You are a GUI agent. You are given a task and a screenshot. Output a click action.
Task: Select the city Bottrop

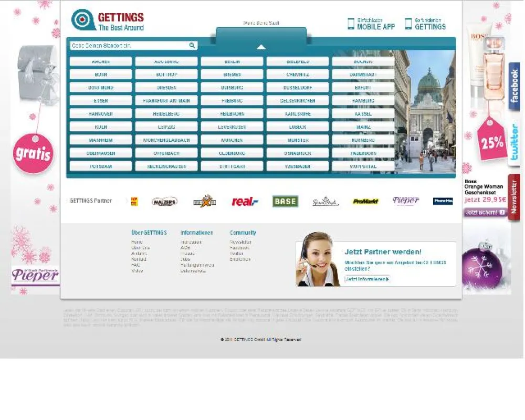166,75
